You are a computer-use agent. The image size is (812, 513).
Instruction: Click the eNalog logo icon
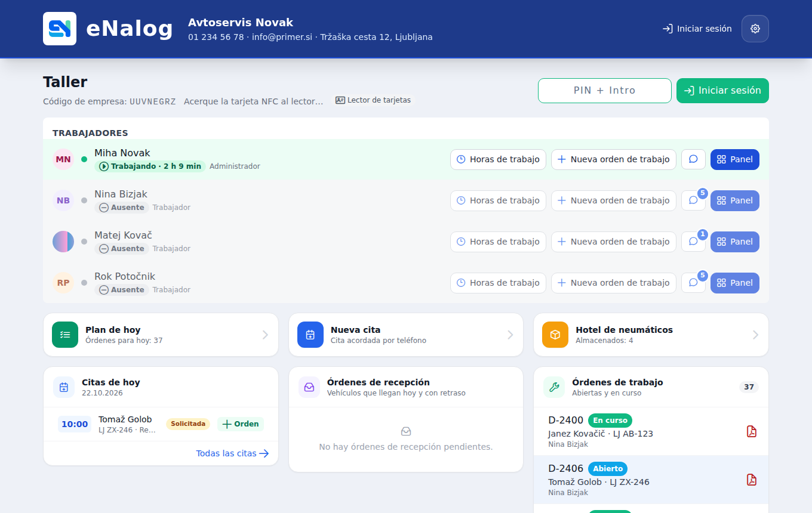tap(60, 29)
